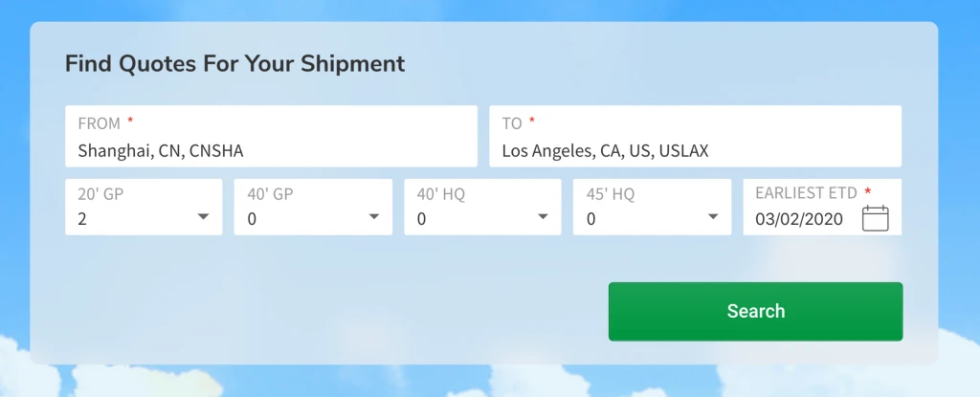The width and height of the screenshot is (980, 397).
Task: Expand the 45' HQ dropdown arrow
Action: click(x=712, y=217)
